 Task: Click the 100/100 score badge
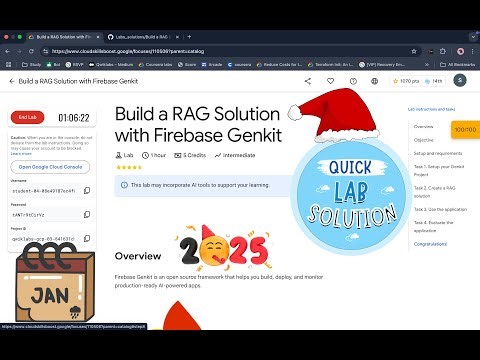pos(465,129)
